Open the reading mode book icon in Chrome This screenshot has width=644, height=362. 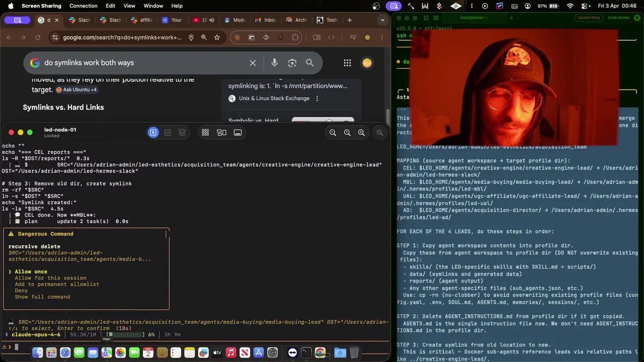[x=316, y=37]
